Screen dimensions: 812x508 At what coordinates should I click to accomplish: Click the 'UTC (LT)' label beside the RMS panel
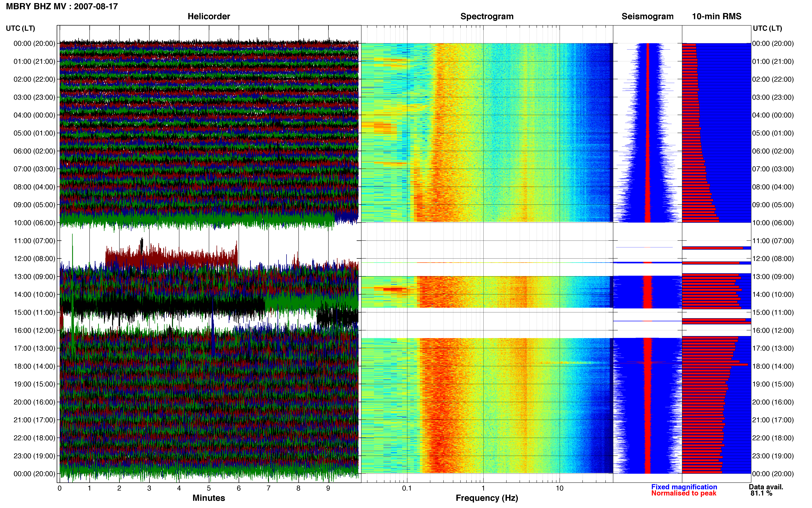767,29
